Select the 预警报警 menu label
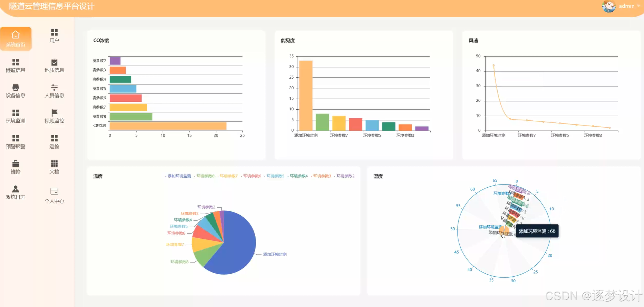The image size is (644, 307). [x=16, y=146]
